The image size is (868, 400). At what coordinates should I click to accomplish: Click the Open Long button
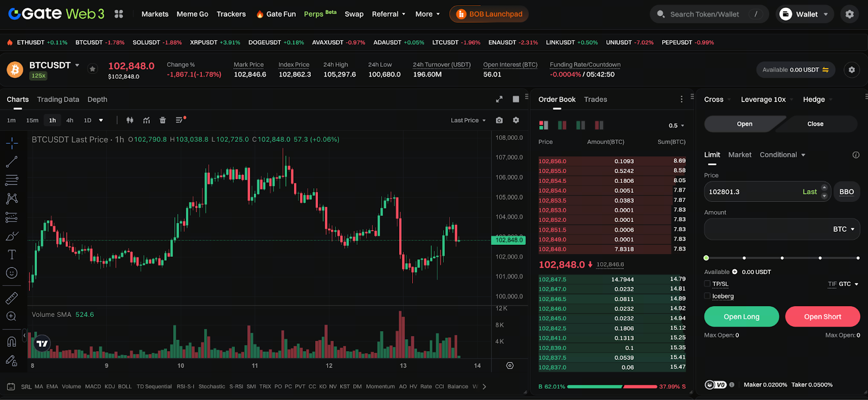click(x=742, y=316)
